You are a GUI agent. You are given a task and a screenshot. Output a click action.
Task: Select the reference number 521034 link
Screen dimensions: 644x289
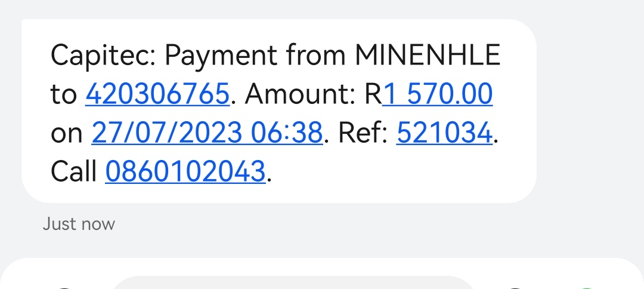coord(444,133)
